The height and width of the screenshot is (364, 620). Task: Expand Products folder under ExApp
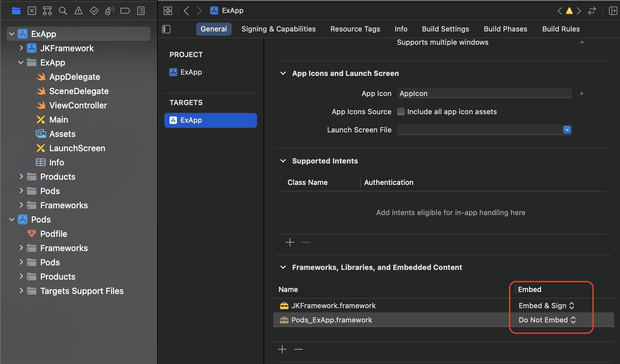[x=21, y=176]
